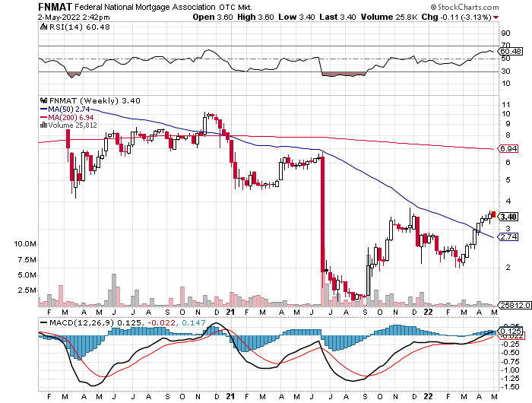Click the MA(200) price tag 6.94

pyautogui.click(x=508, y=149)
